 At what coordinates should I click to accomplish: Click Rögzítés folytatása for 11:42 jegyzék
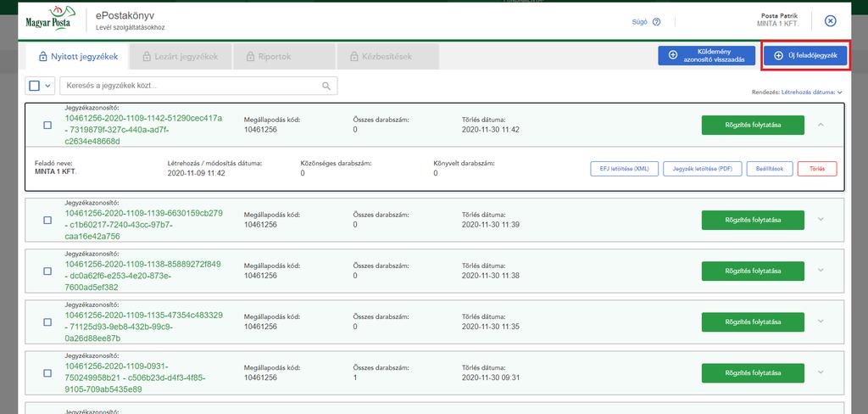point(753,125)
